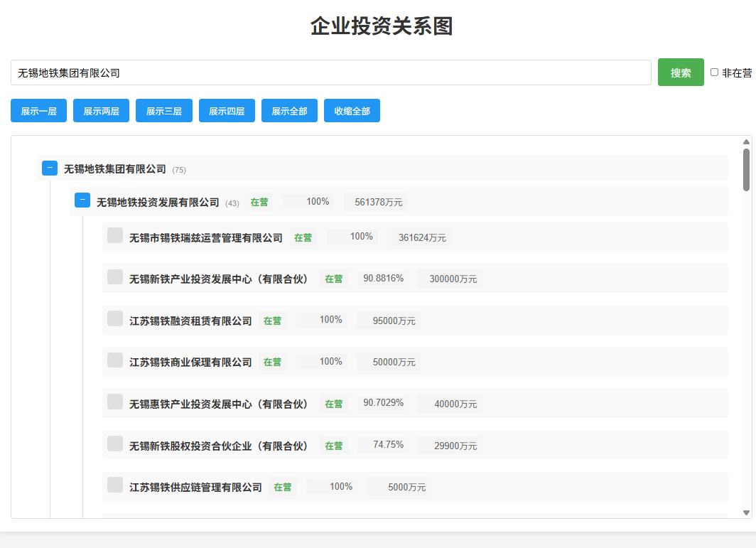Click the gray box beside 江苏锡铁供应链管理有限公司
The height and width of the screenshot is (548, 756).
click(115, 485)
